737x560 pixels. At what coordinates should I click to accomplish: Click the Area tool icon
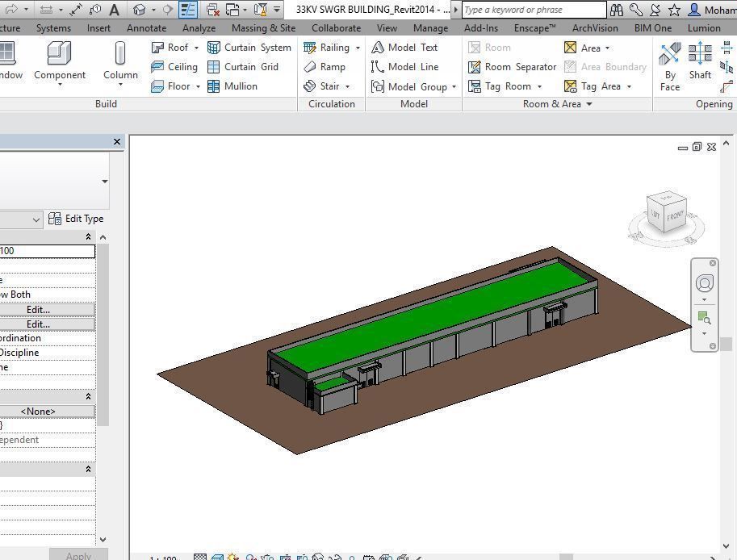[x=570, y=48]
